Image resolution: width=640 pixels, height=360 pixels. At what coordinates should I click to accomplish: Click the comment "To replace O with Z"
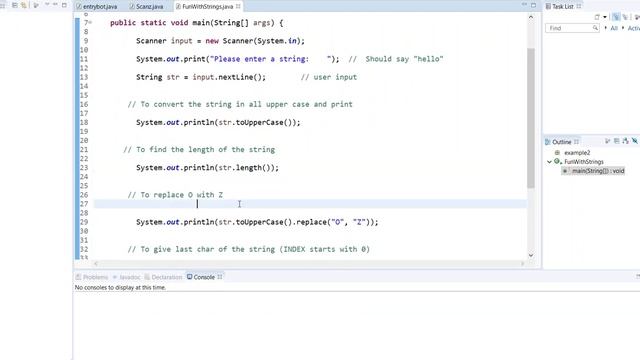click(x=175, y=195)
